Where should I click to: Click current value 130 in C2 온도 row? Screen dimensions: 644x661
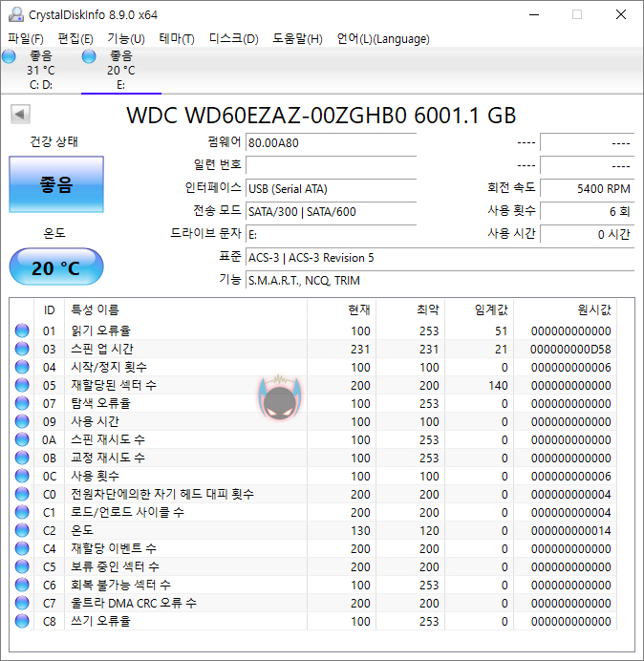(360, 530)
